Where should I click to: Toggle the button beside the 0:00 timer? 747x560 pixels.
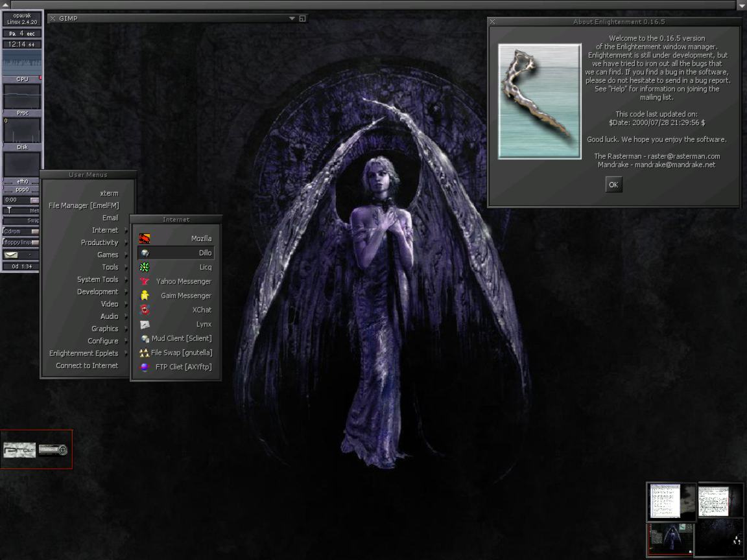pyautogui.click(x=34, y=200)
